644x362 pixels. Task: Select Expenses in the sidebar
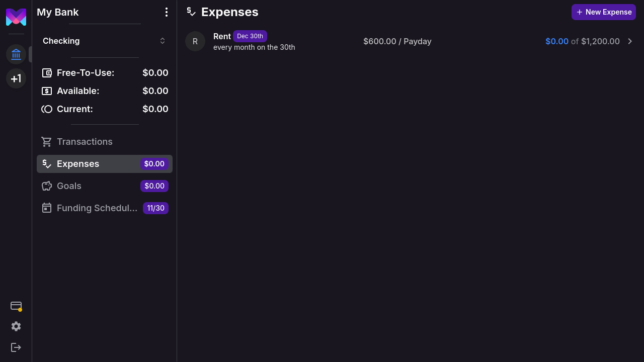coord(78,164)
